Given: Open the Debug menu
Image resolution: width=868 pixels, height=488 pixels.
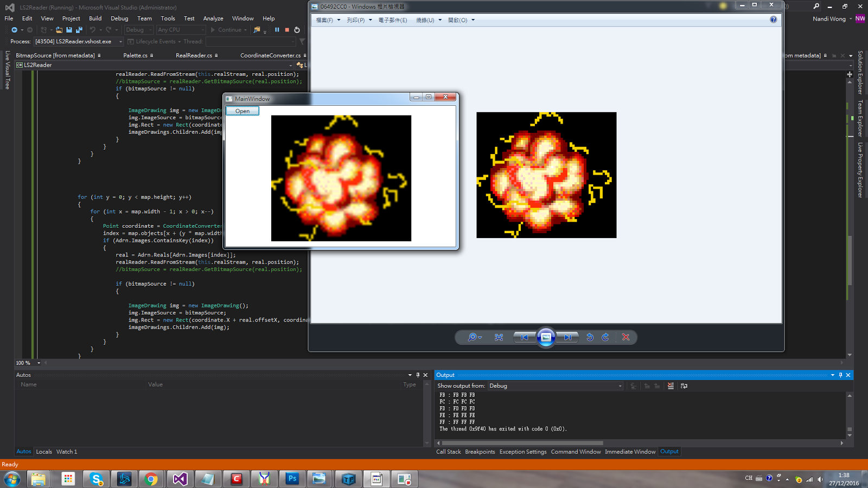Looking at the screenshot, I should (x=119, y=18).
